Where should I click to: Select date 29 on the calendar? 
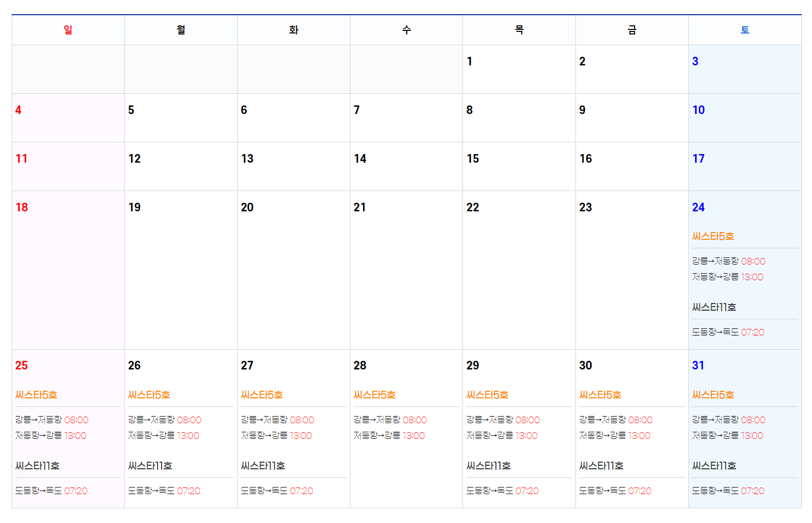tap(473, 365)
